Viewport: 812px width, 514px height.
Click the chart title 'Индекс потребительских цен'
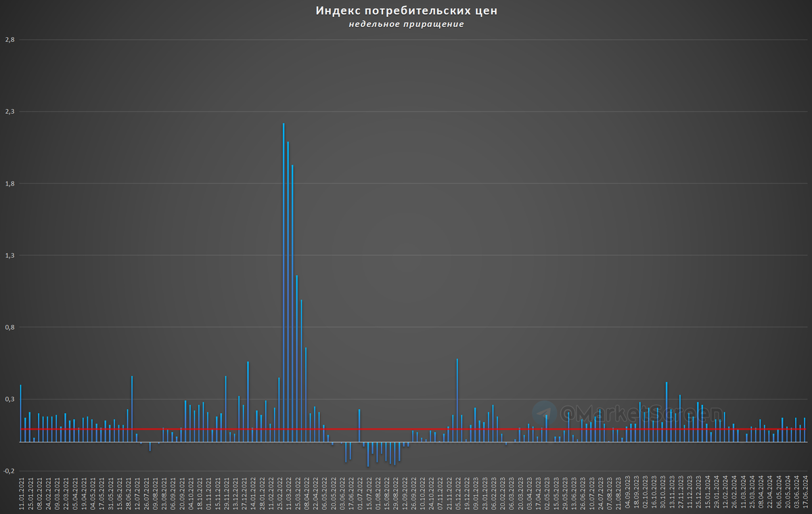406,12
